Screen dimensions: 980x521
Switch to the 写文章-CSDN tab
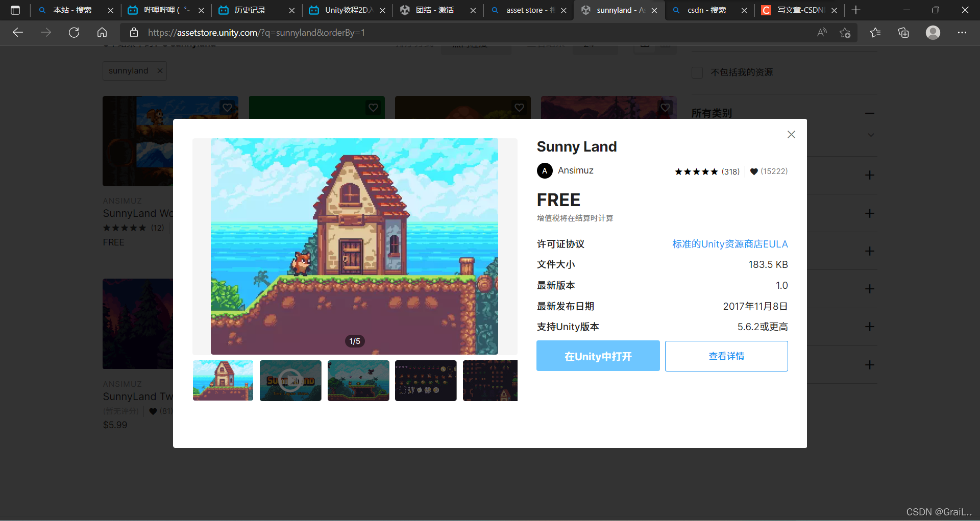[x=800, y=10]
